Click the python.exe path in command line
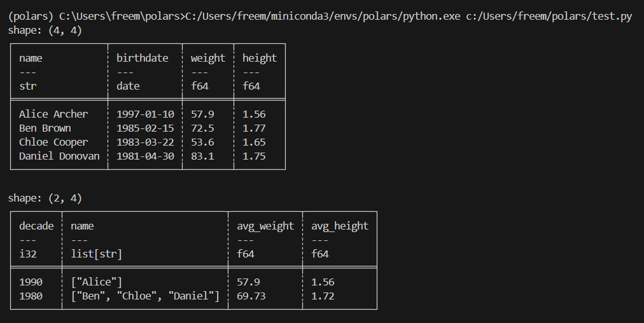 coord(323,17)
